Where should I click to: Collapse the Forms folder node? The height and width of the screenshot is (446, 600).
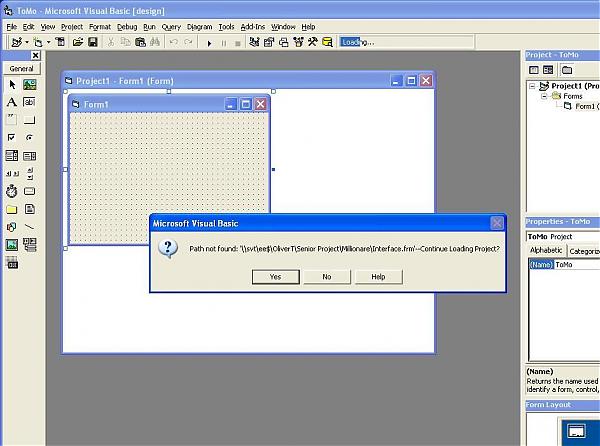[x=544, y=96]
